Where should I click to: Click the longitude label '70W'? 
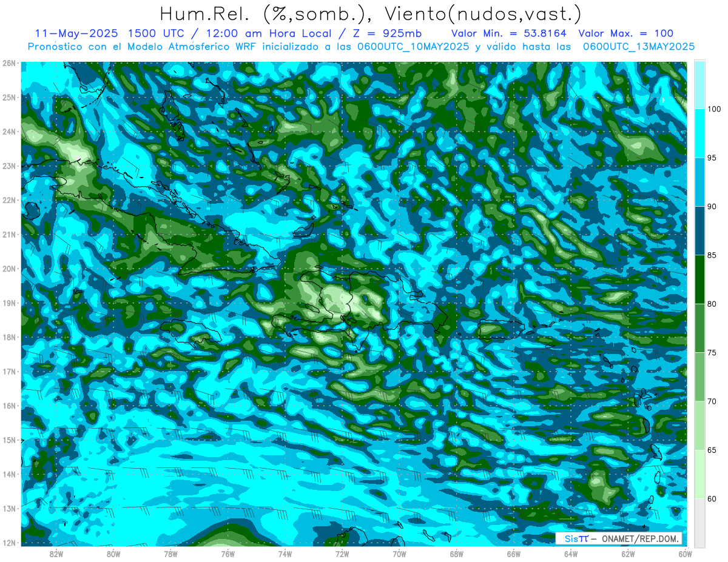(399, 554)
